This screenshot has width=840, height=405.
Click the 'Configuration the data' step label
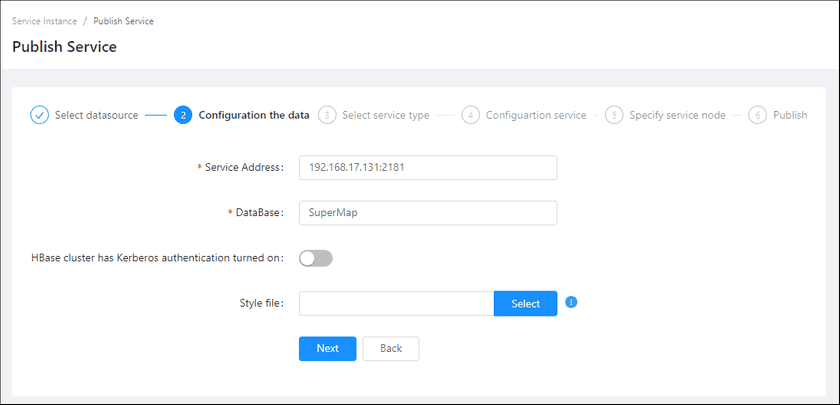coord(254,115)
